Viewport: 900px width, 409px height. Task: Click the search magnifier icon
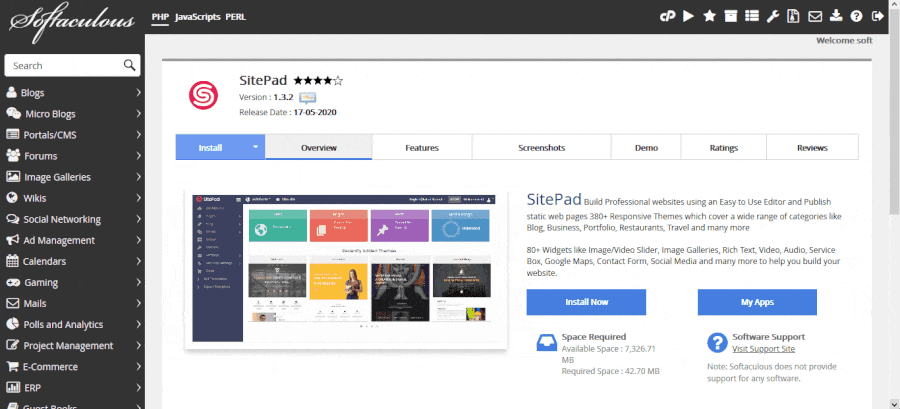[x=129, y=65]
